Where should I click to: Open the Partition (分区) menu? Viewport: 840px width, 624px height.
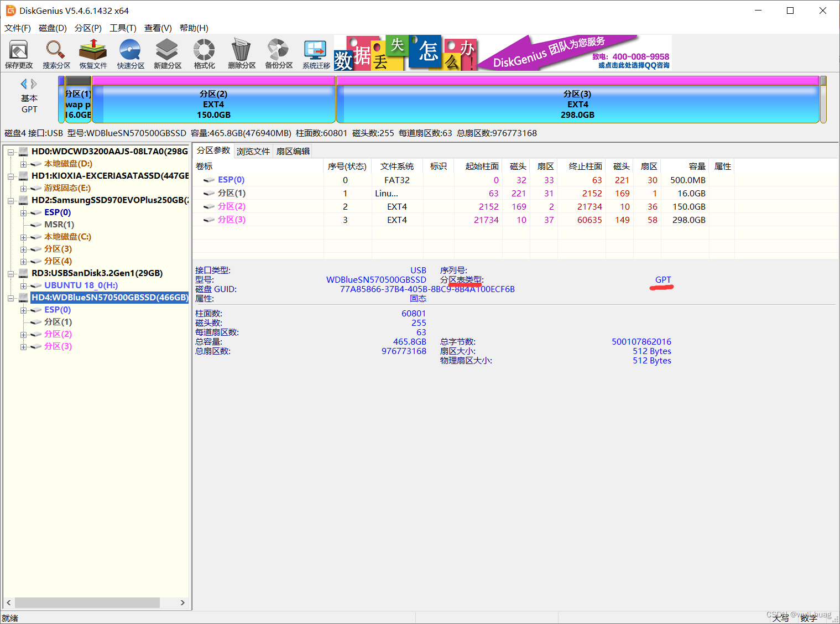[x=88, y=28]
